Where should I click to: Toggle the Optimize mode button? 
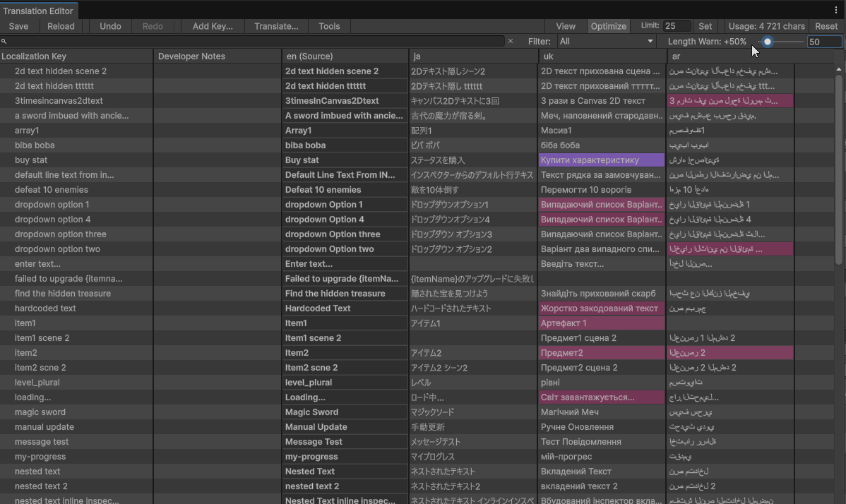click(x=608, y=26)
